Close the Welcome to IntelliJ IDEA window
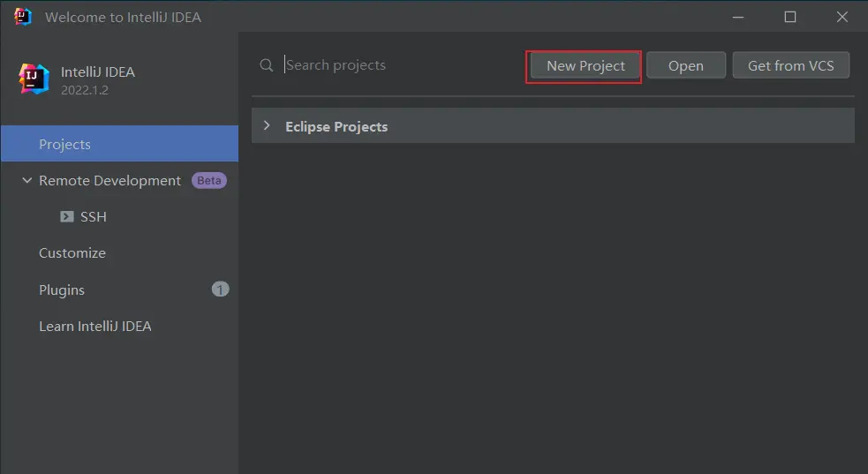This screenshot has height=474, width=868. 842,17
